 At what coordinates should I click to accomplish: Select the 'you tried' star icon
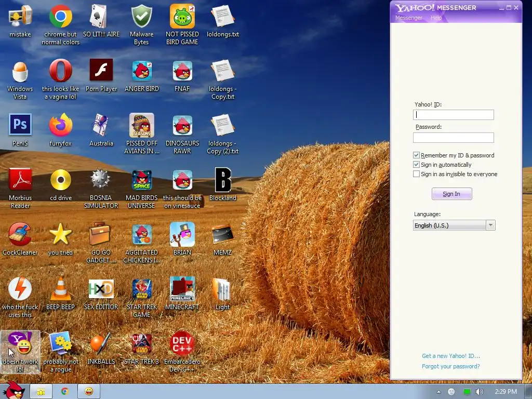point(60,234)
